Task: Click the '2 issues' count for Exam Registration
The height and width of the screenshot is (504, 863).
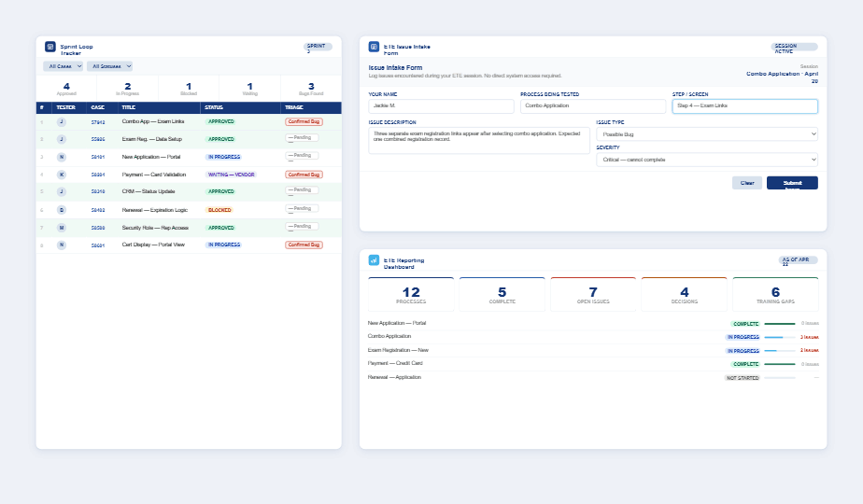Action: click(809, 351)
